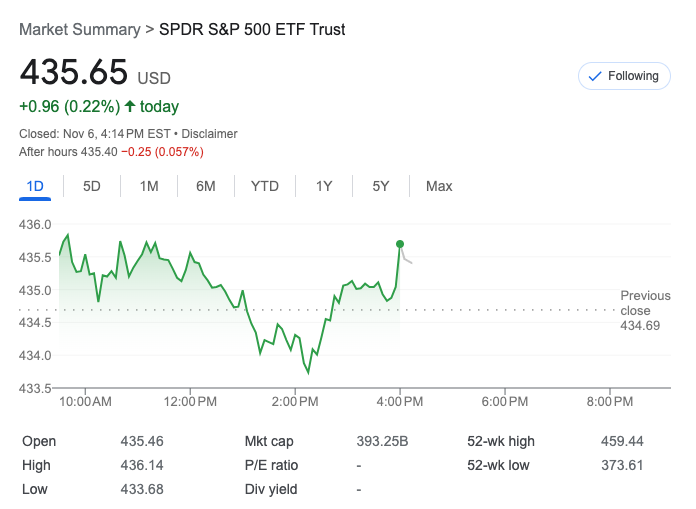The height and width of the screenshot is (509, 696).
Task: Show the Max range chart
Action: click(439, 186)
